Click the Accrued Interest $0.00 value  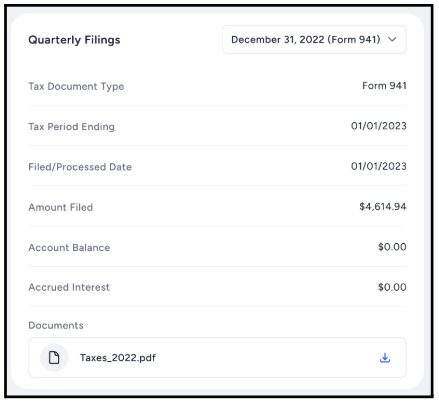pyautogui.click(x=392, y=287)
